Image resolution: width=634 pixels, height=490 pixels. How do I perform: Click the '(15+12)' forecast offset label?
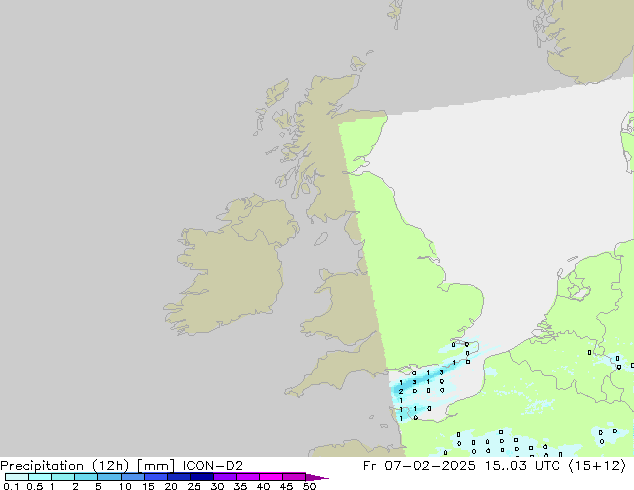tap(597, 465)
